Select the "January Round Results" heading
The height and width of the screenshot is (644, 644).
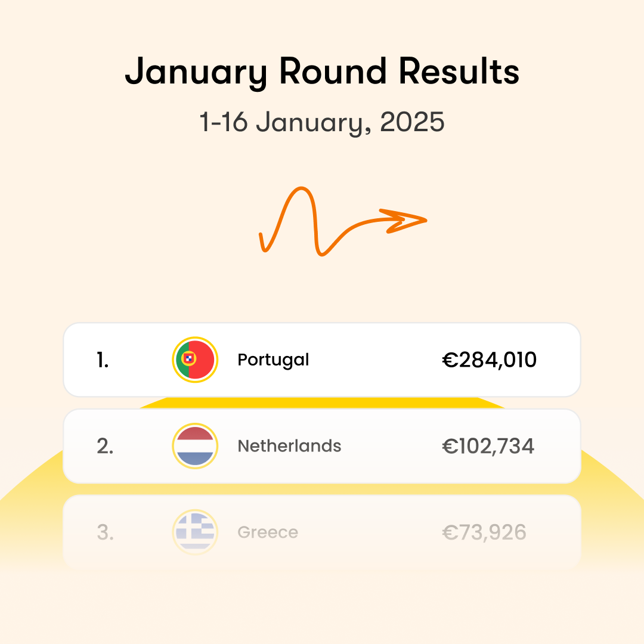pos(322,73)
